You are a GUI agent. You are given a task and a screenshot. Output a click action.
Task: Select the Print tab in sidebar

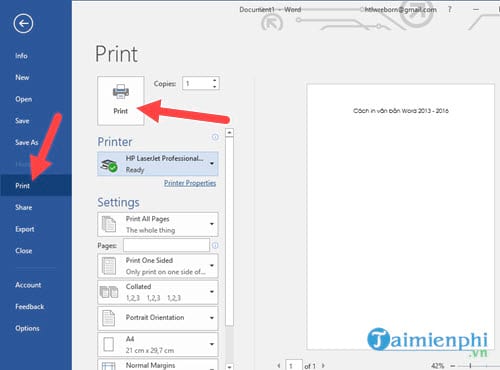coord(36,185)
